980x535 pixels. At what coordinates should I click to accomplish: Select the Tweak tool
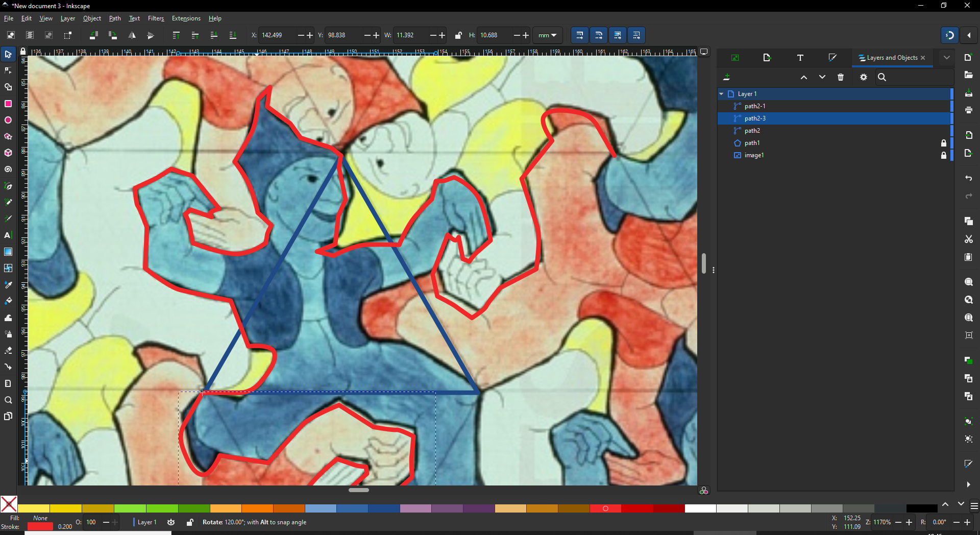coord(8,318)
